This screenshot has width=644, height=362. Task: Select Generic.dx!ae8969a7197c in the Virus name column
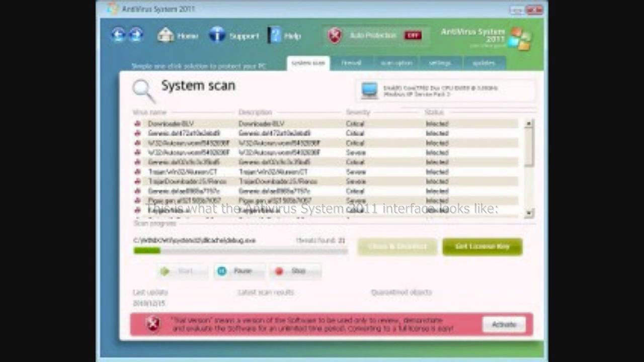point(184,191)
